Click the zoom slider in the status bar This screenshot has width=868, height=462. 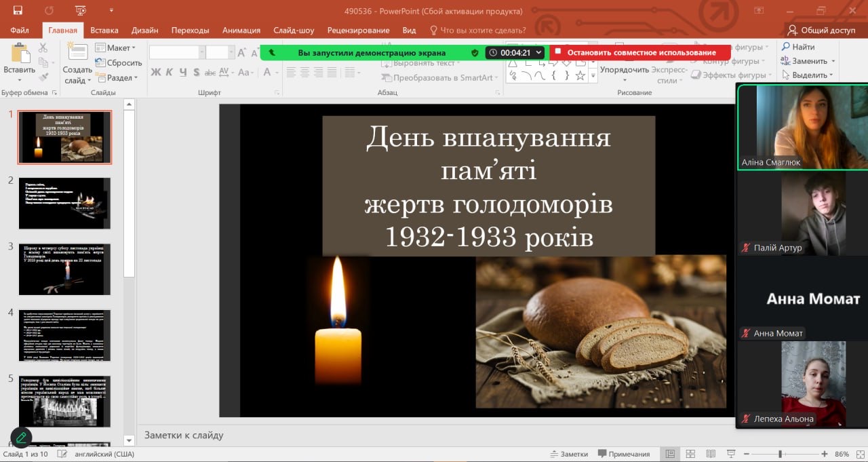[780, 454]
